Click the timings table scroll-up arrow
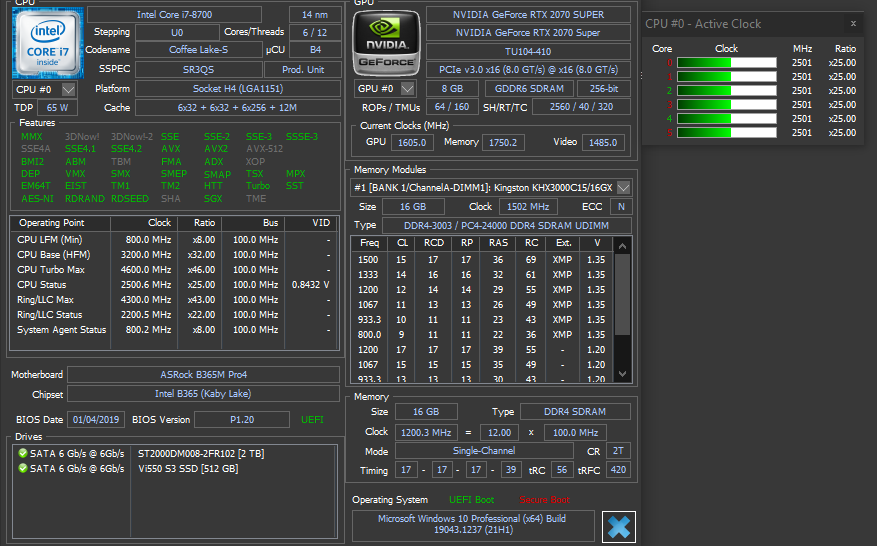Image resolution: width=877 pixels, height=546 pixels. tap(623, 246)
